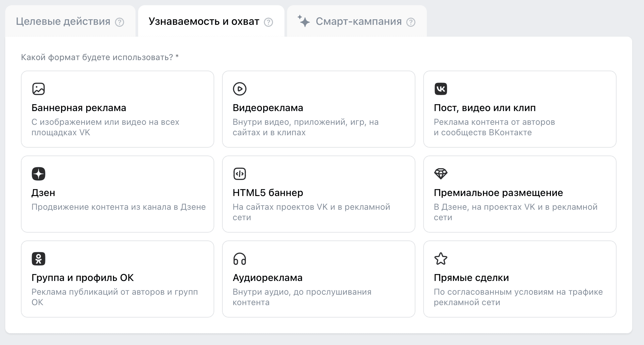Open help icon next to Узнаваемость и охват

(x=268, y=22)
